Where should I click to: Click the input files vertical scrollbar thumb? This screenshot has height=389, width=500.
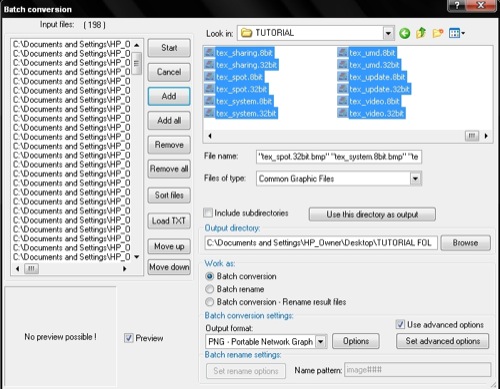136,63
